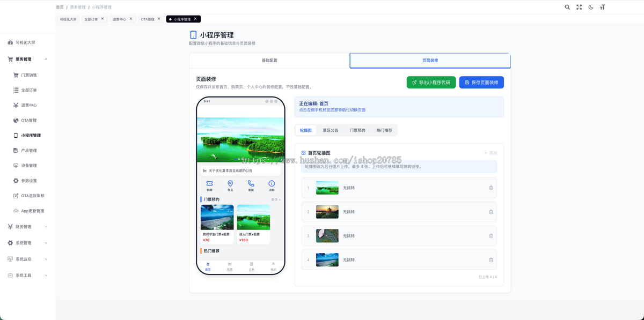Delete carousel image row 2
This screenshot has height=320, width=644.
click(x=491, y=212)
